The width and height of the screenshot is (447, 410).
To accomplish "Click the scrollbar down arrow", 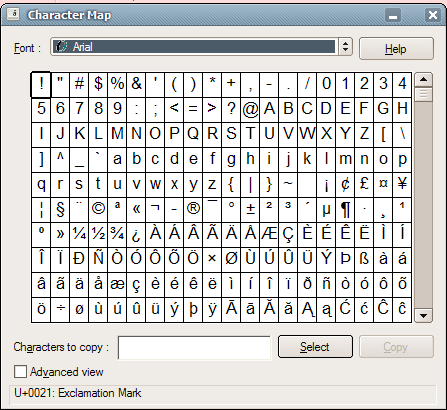I will tap(423, 315).
